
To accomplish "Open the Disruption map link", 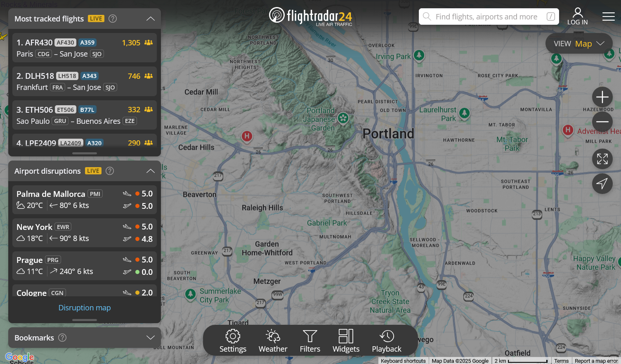I will 85,307.
